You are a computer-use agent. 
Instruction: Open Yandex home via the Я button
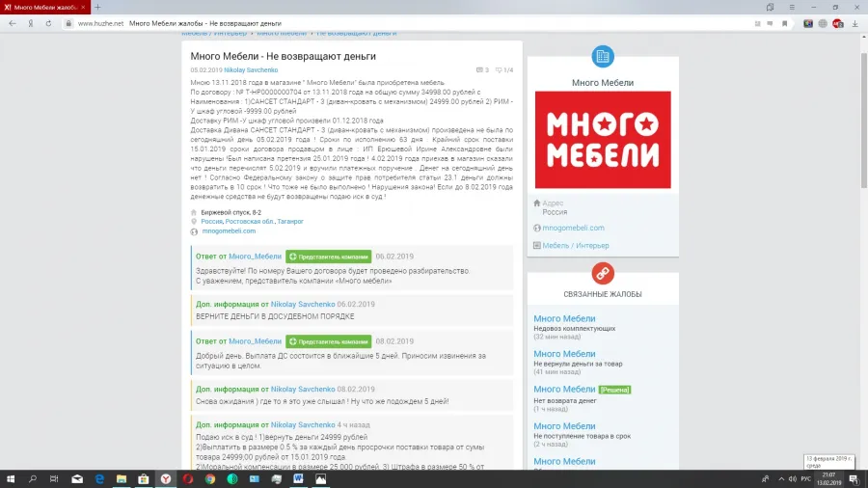coord(31,23)
